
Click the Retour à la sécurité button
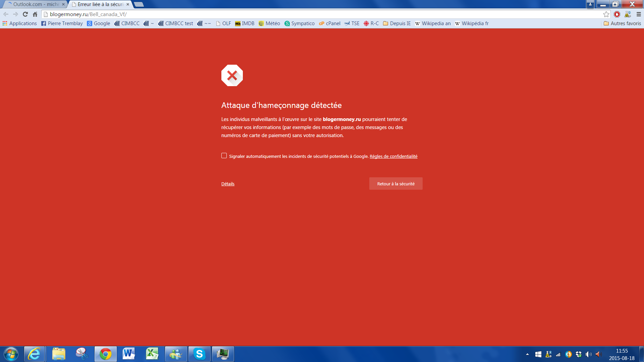396,184
